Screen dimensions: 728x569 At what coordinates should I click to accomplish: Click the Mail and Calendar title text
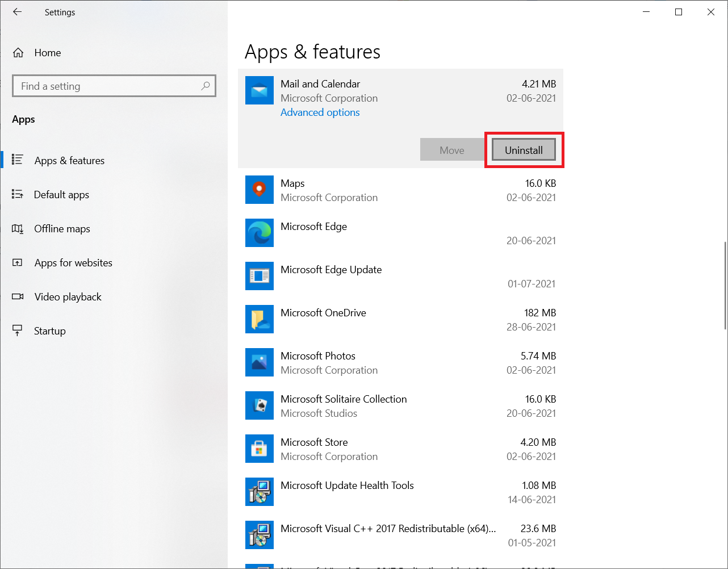tap(320, 84)
